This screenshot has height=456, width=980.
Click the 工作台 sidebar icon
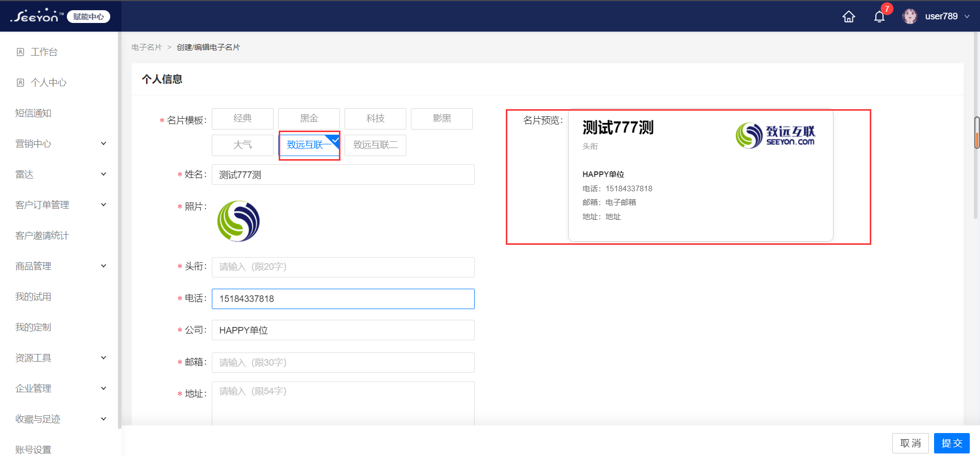pos(20,52)
